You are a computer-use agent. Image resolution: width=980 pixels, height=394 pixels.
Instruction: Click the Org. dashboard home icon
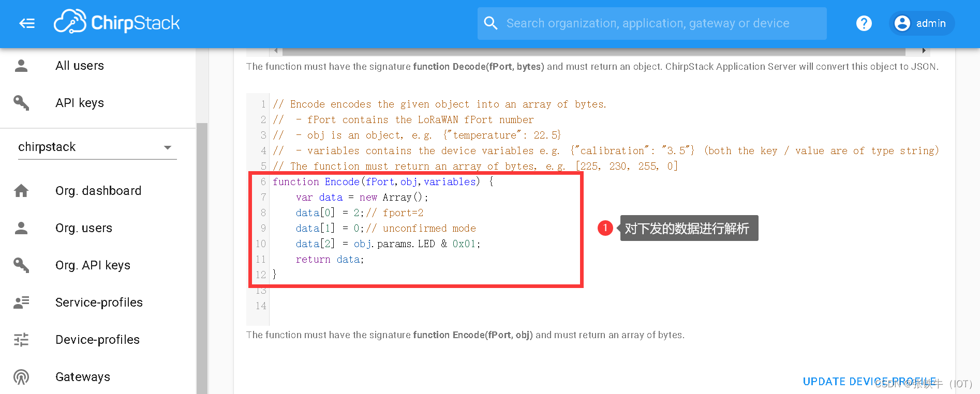pyautogui.click(x=21, y=191)
